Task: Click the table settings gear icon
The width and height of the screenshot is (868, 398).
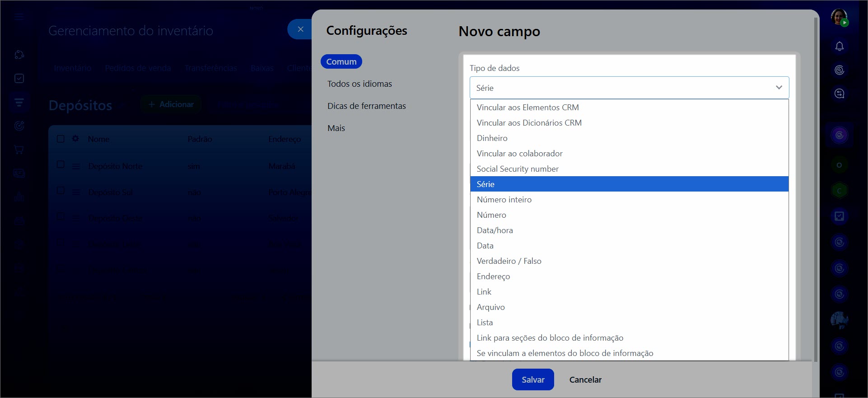Action: 75,139
